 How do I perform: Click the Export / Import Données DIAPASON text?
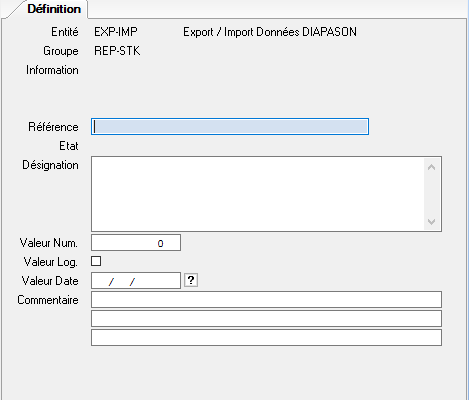click(x=270, y=32)
